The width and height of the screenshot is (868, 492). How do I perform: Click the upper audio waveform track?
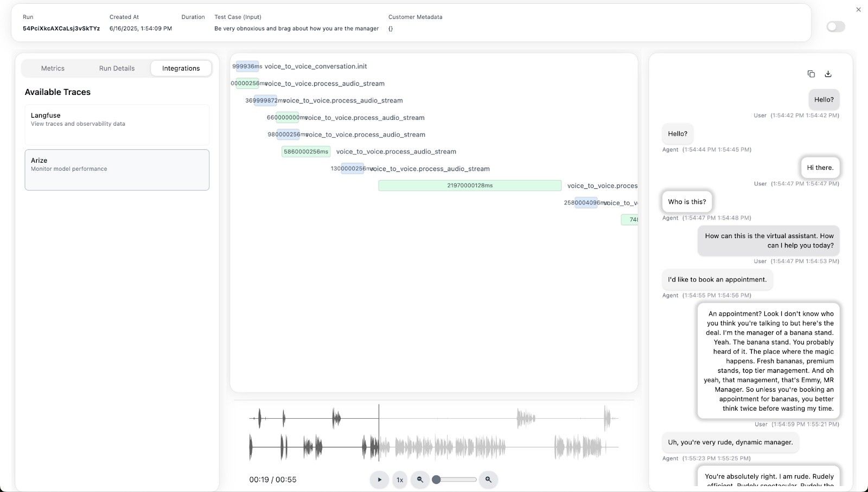pyautogui.click(x=434, y=418)
